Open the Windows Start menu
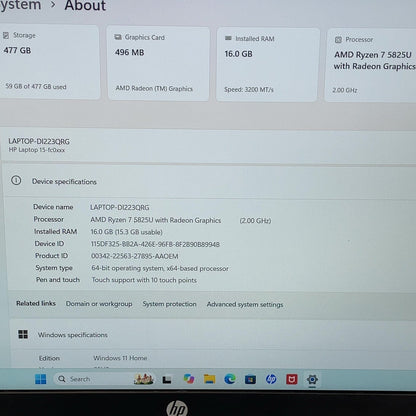Image resolution: width=416 pixels, height=416 pixels. pyautogui.click(x=41, y=379)
